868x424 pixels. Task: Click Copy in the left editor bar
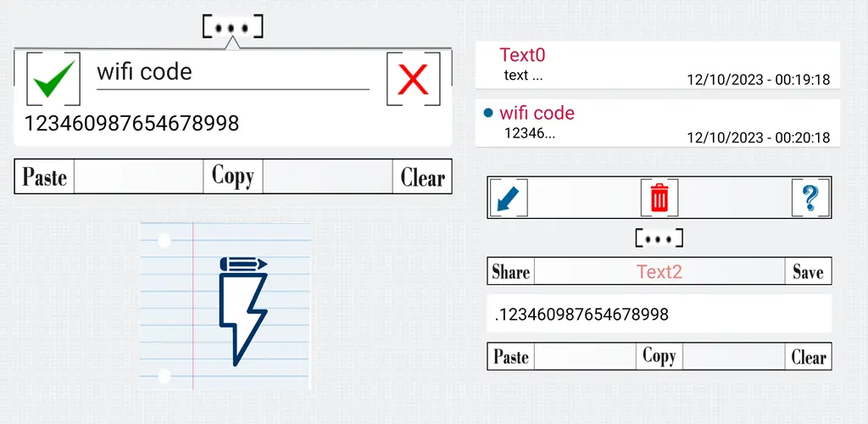click(233, 176)
